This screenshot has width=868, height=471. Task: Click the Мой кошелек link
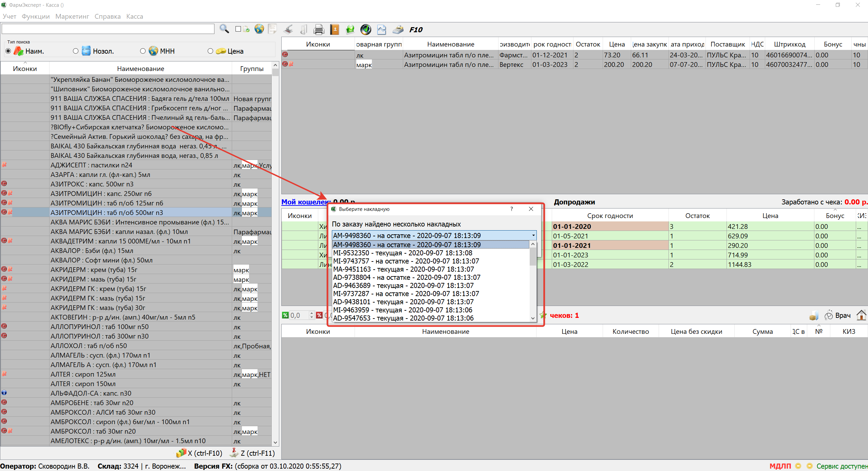point(304,202)
